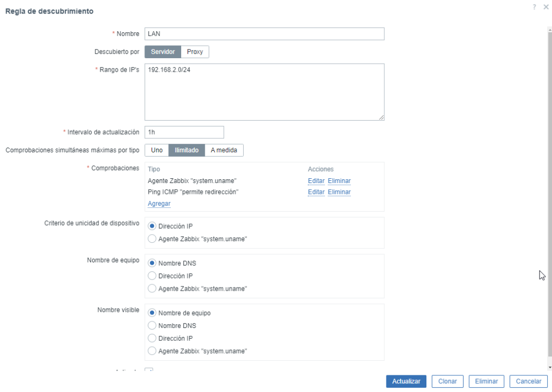Set concurrent checks to 'Uno'
The image size is (552, 392).
(x=156, y=150)
